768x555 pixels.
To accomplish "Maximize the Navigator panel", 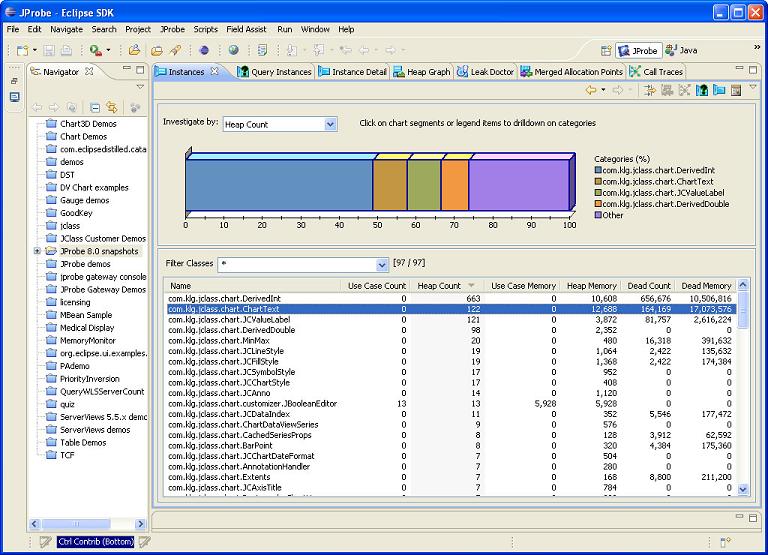I will pyautogui.click(x=140, y=70).
